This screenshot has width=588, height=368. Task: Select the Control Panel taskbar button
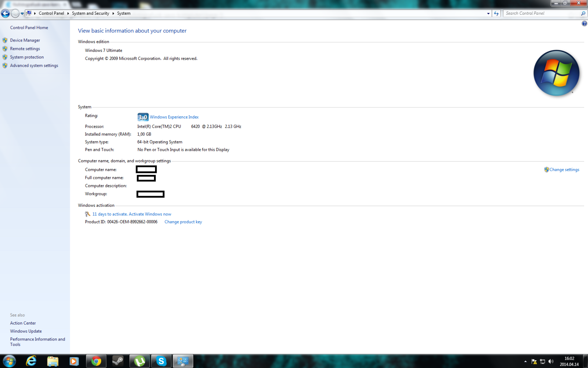pos(183,361)
